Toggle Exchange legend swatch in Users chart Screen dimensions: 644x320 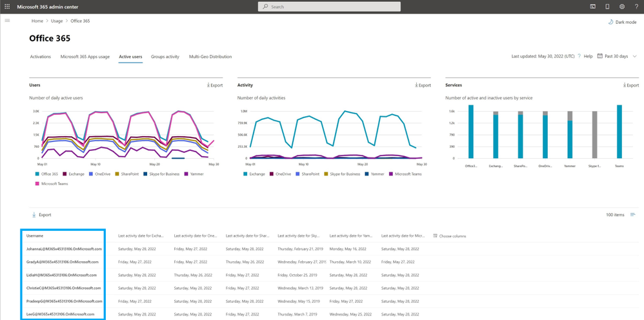pyautogui.click(x=66, y=174)
